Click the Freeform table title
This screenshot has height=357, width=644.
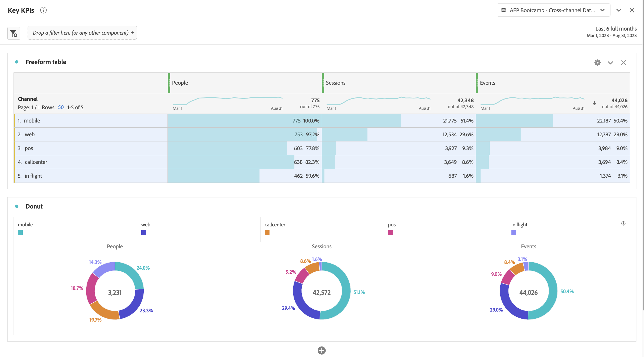(x=46, y=62)
